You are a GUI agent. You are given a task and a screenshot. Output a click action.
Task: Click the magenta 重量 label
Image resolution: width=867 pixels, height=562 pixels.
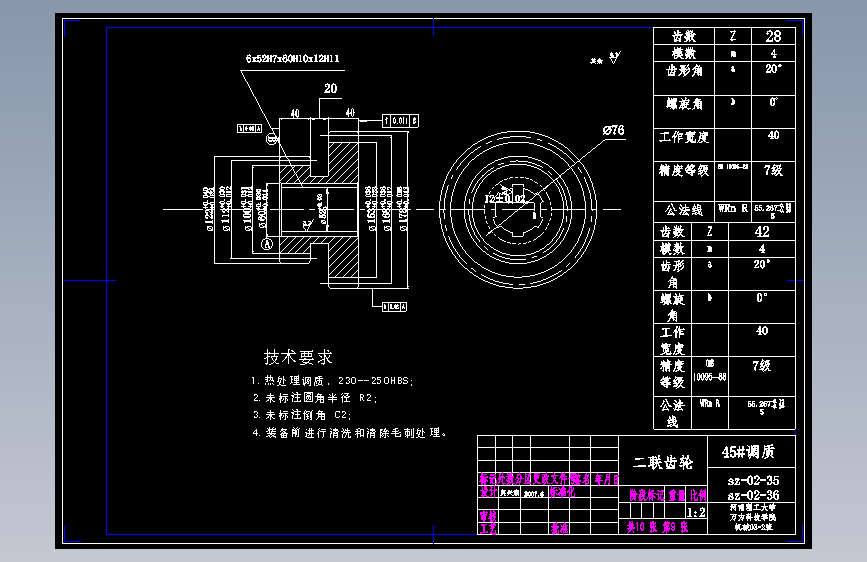tap(677, 495)
